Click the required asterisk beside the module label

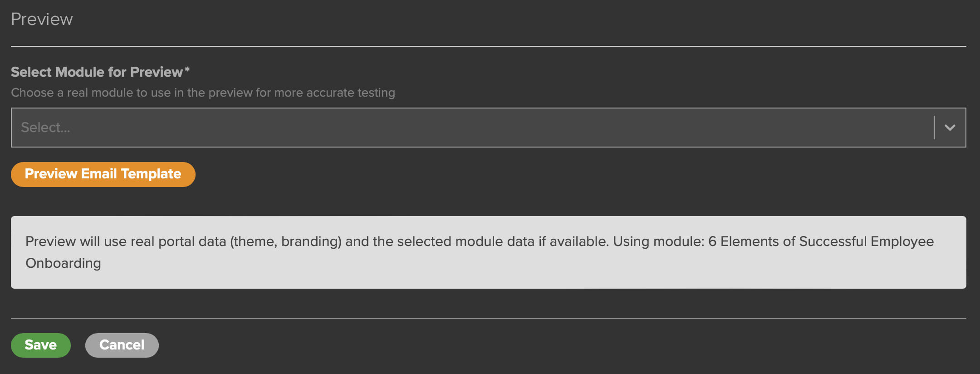tap(187, 70)
